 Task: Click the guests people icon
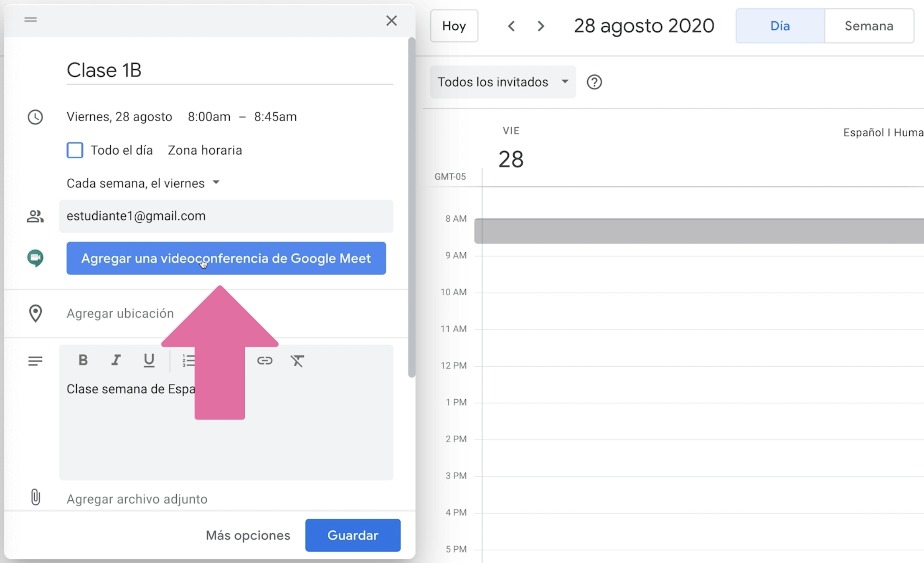[35, 216]
